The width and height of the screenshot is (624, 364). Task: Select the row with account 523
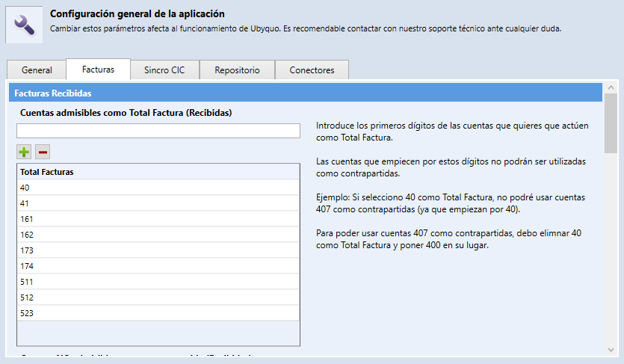(158, 313)
